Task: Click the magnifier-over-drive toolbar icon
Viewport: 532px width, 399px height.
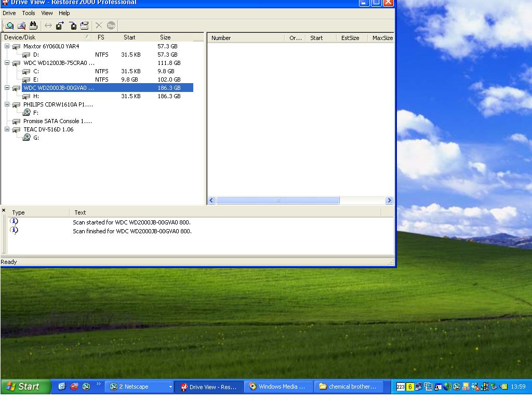Action: point(9,25)
